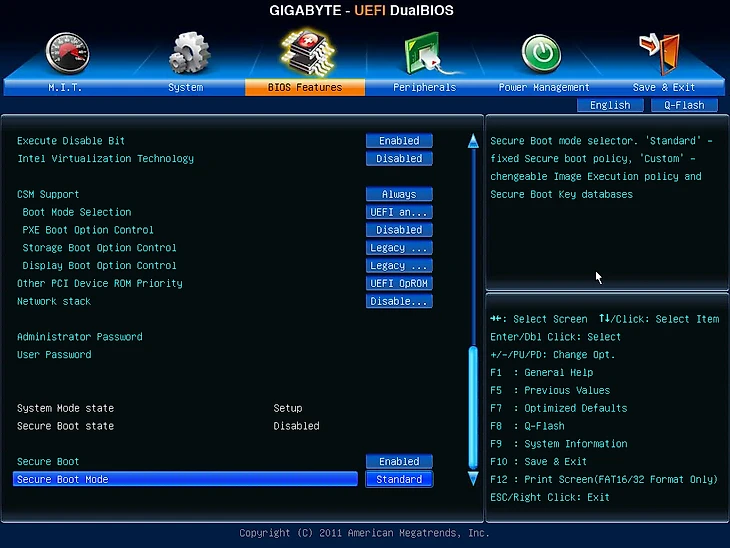The image size is (730, 548).
Task: Click the green Power Management button icon
Action: (x=541, y=54)
